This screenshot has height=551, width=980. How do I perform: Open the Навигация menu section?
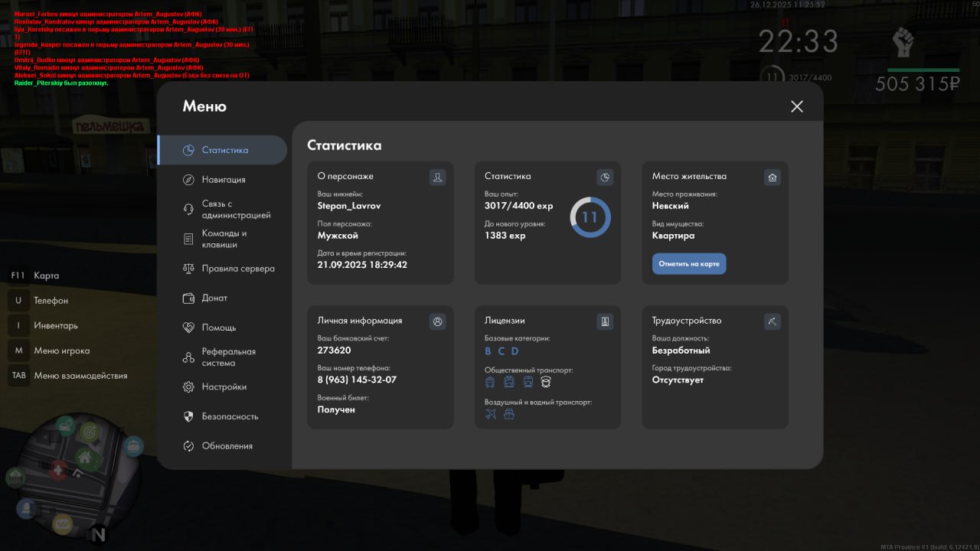tap(223, 180)
